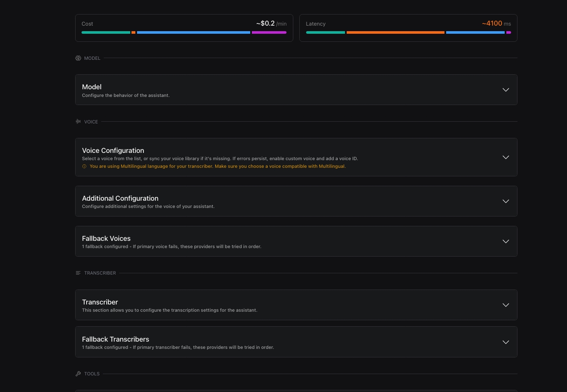Image resolution: width=567 pixels, height=392 pixels.
Task: Click the yellow Multilingual transcriber warning text
Action: 218,167
